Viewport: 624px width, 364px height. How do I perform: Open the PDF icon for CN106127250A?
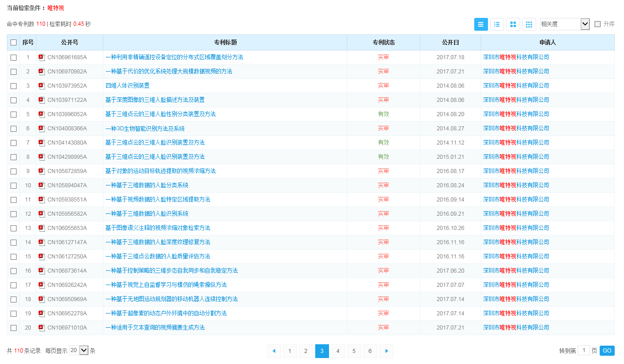42,257
